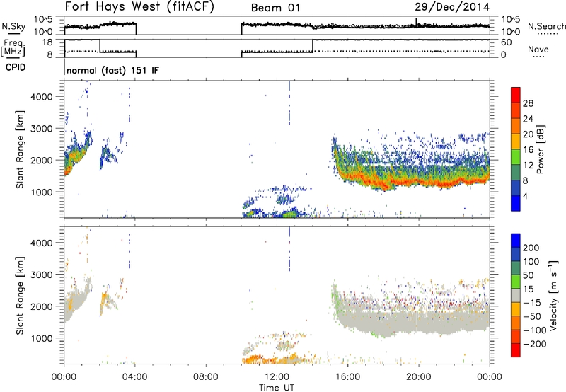Click the '200' tick on Velocity scale
566x392 pixels.
pyautogui.click(x=531, y=248)
